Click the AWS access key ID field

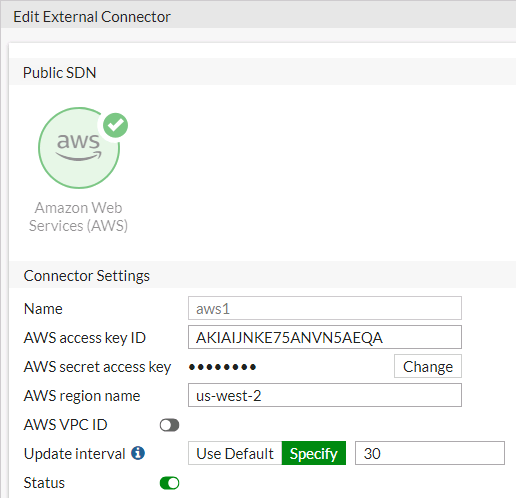(x=325, y=337)
